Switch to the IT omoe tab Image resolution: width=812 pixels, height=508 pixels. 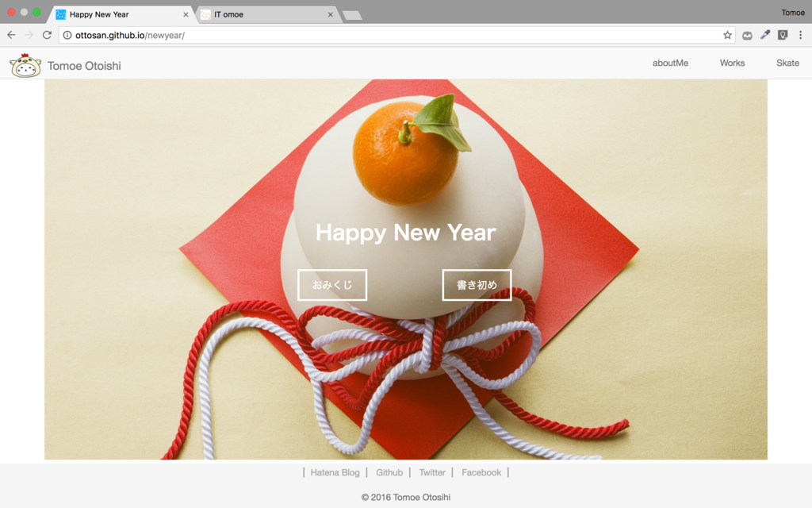[x=266, y=14]
